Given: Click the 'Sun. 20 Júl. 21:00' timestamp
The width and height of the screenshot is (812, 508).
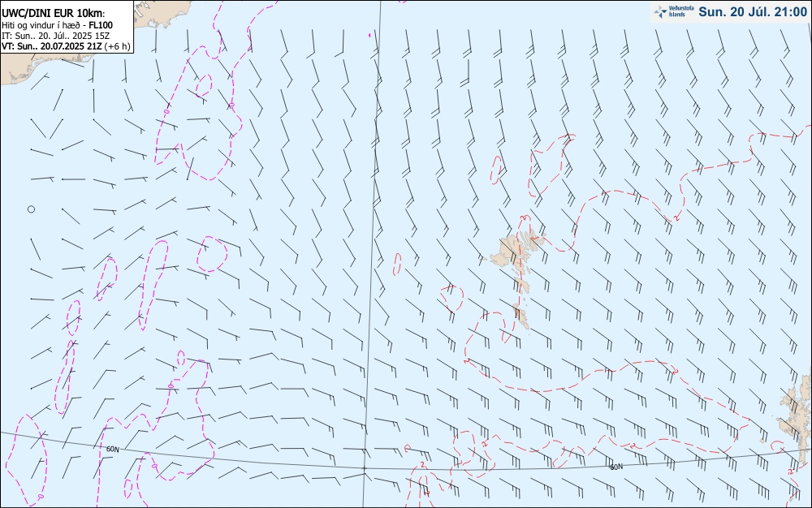Looking at the screenshot, I should pos(753,12).
